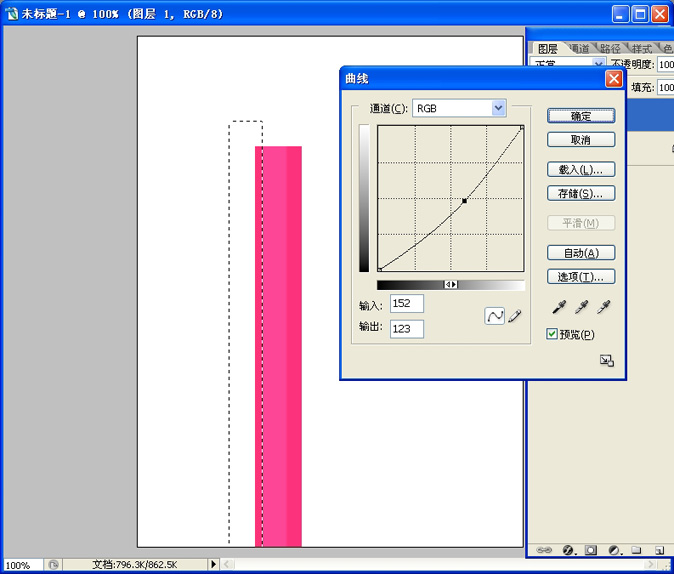Click the zoom percentage field in status bar
This screenshot has height=574, width=674.
(x=23, y=565)
